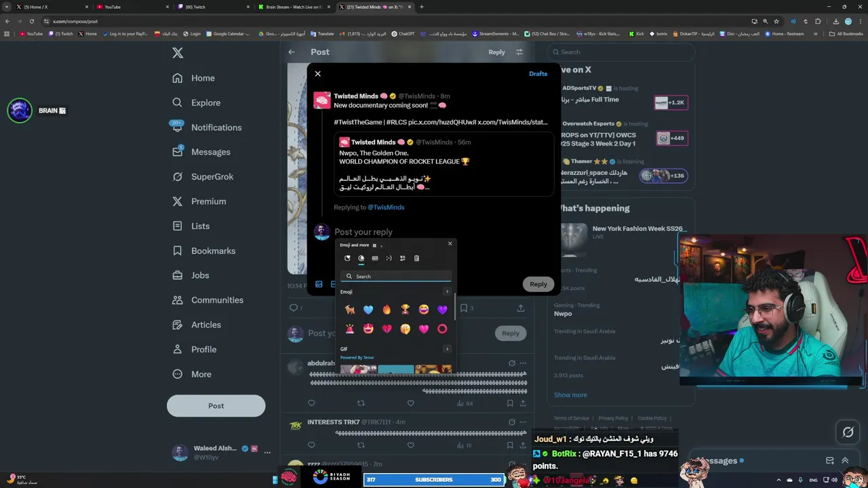Open Grok floating button at bottom right
The image size is (868, 488).
point(848,432)
